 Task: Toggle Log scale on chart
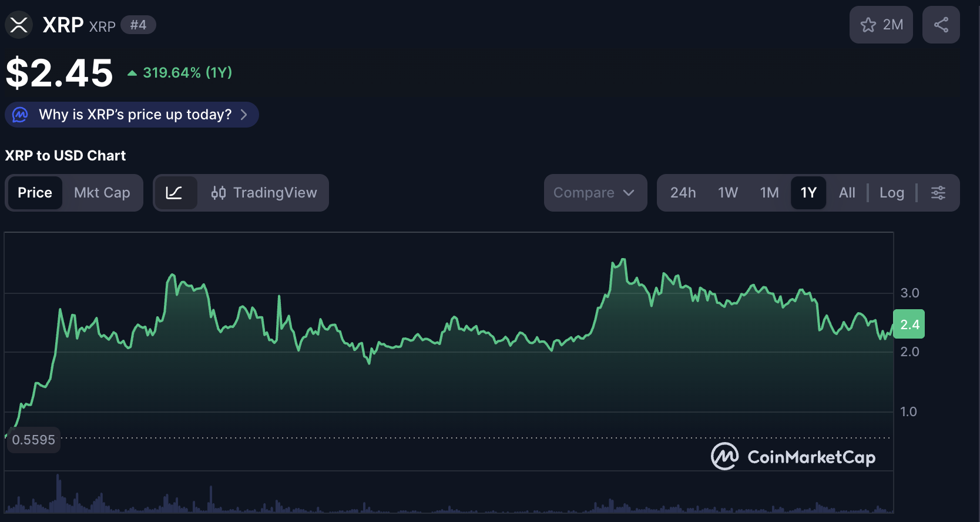coord(891,193)
